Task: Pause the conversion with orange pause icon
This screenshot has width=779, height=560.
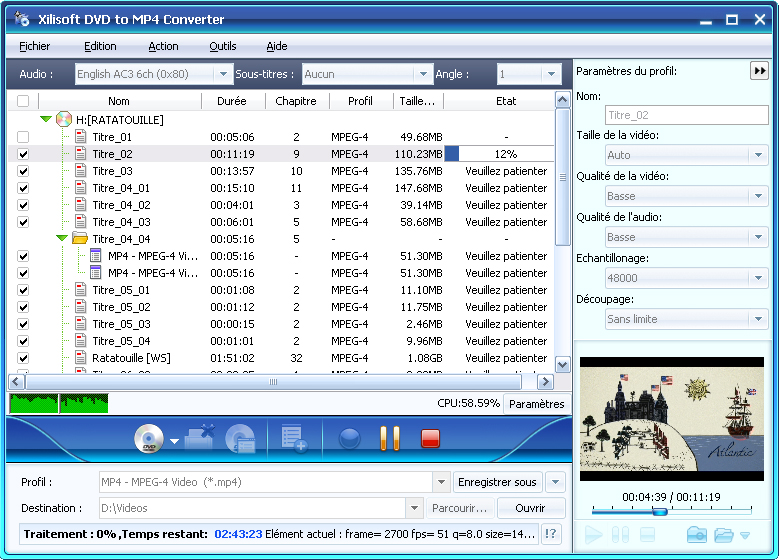Action: pyautogui.click(x=390, y=438)
